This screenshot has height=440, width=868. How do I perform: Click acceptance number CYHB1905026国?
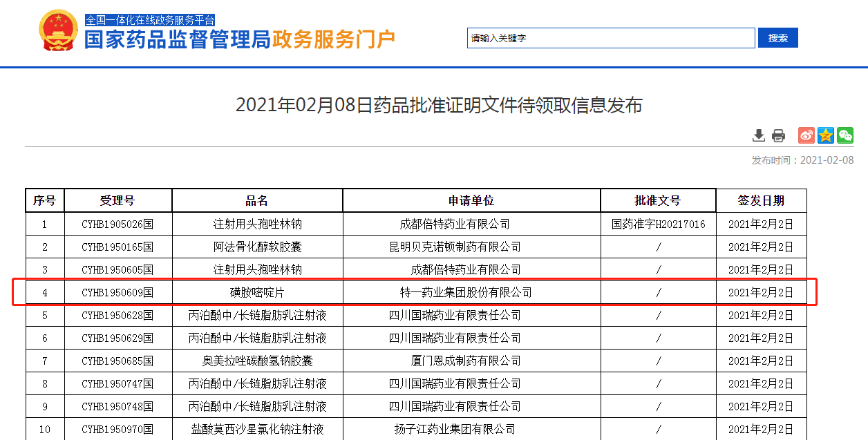click(117, 224)
